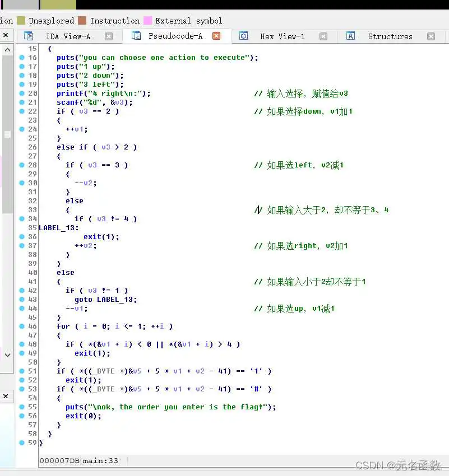Click the Hex View-1 tab icon
The image size is (449, 476).
pos(243,36)
